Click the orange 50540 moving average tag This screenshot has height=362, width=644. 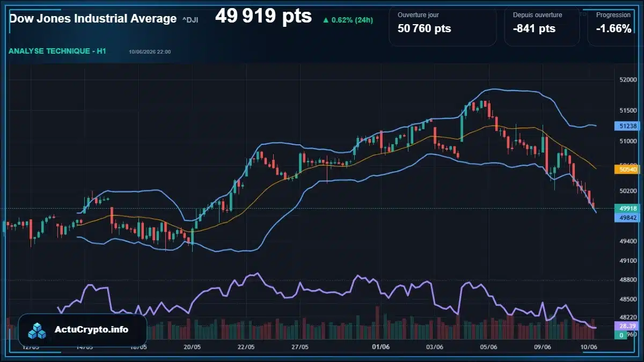tap(627, 169)
